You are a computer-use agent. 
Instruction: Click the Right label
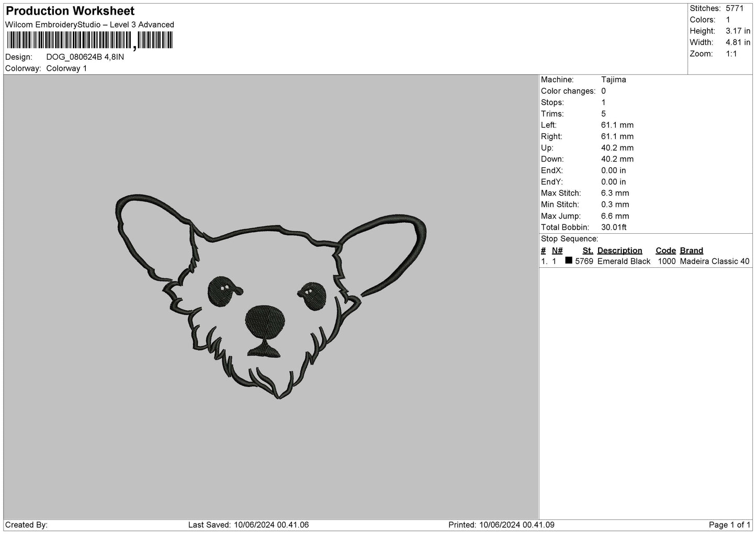[x=551, y=137]
